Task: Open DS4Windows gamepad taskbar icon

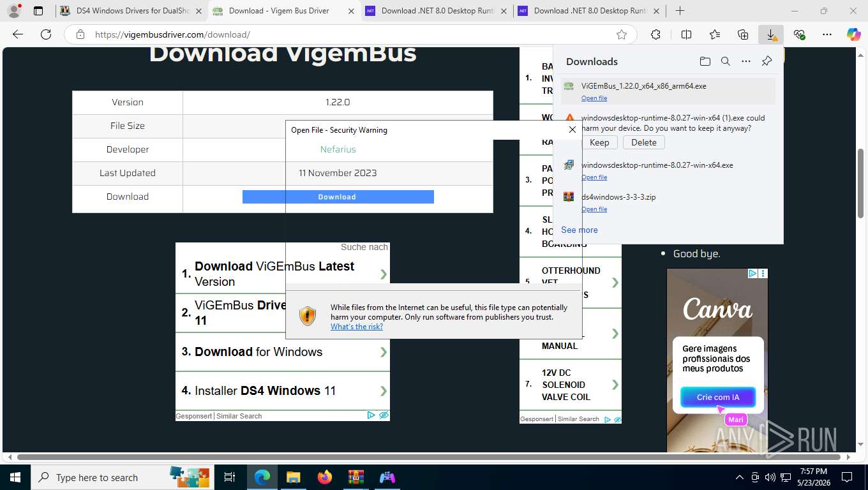Action: tap(387, 477)
